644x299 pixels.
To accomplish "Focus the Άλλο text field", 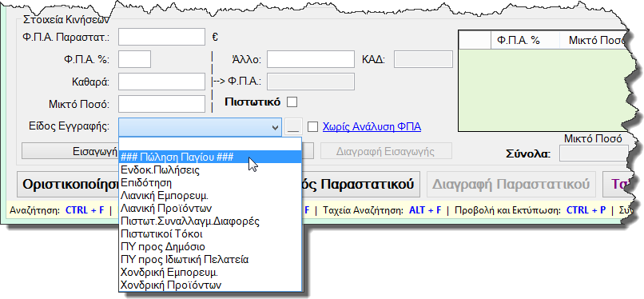I will coord(311,59).
